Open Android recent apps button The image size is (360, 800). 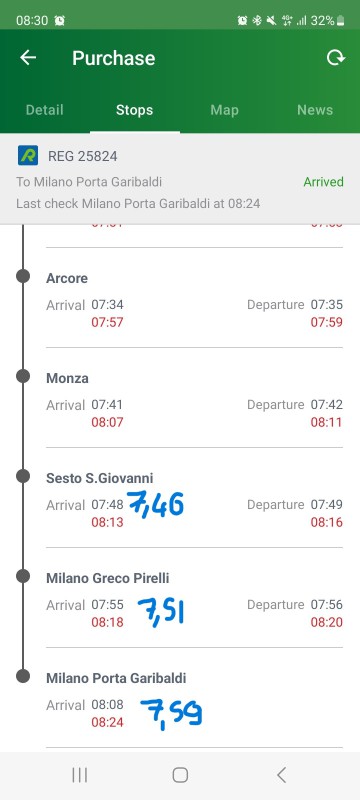[80, 775]
